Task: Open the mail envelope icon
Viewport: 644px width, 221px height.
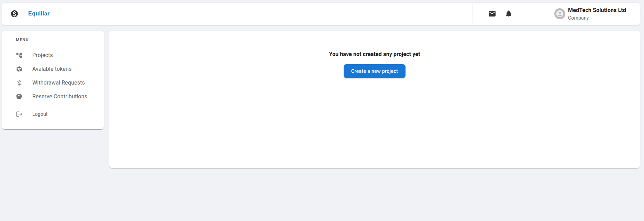Action: pyautogui.click(x=492, y=14)
